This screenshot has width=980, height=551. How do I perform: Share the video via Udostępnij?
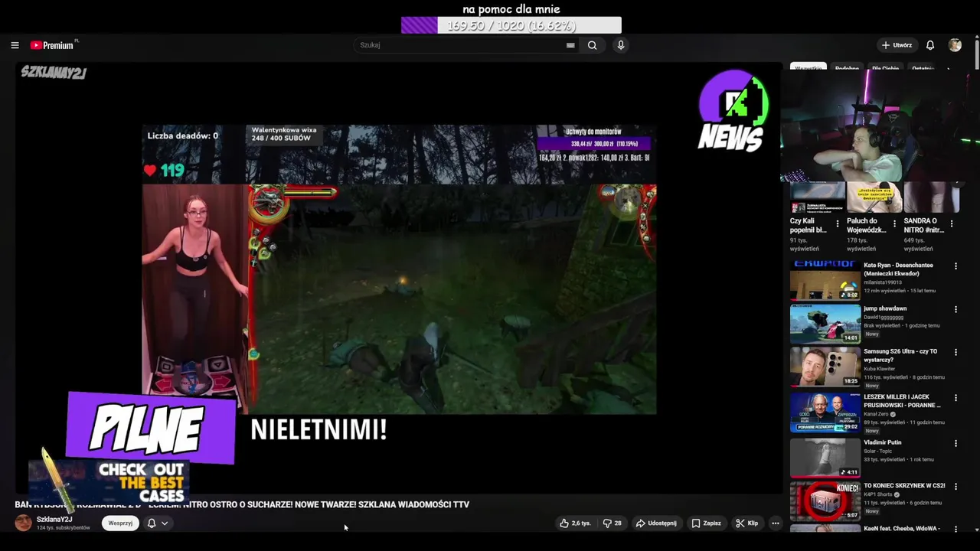656,523
